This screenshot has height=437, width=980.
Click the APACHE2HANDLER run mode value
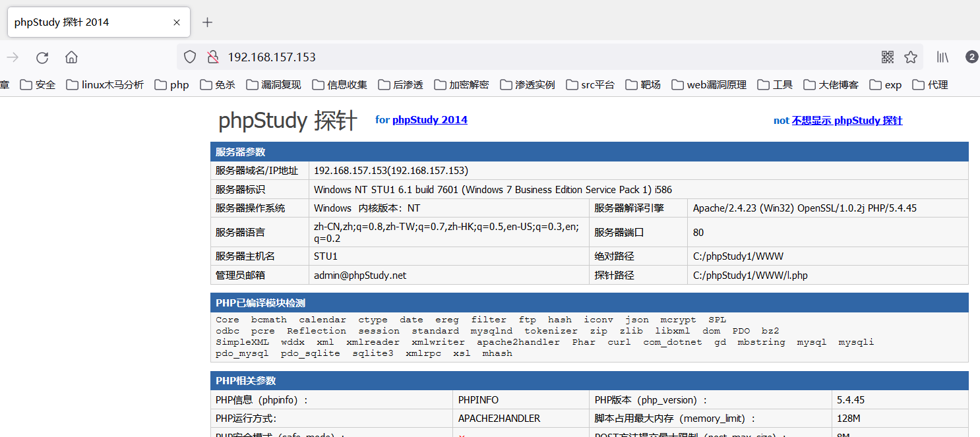(x=499, y=419)
